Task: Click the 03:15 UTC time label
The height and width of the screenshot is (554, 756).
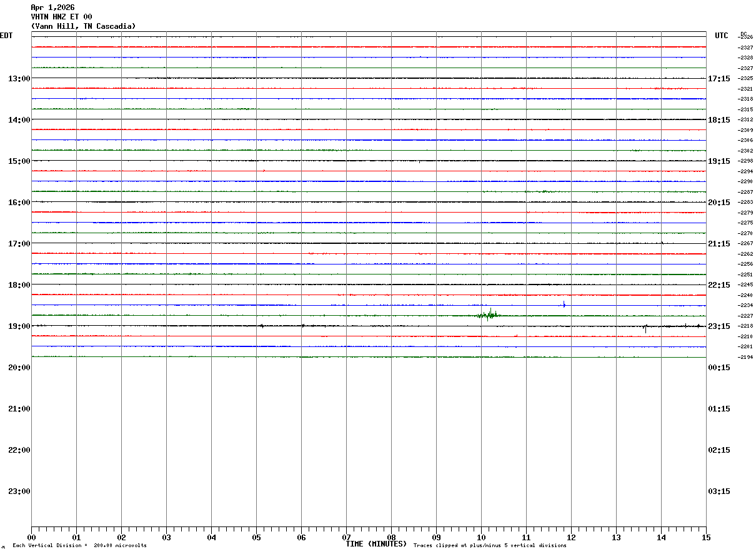Action: point(719,491)
